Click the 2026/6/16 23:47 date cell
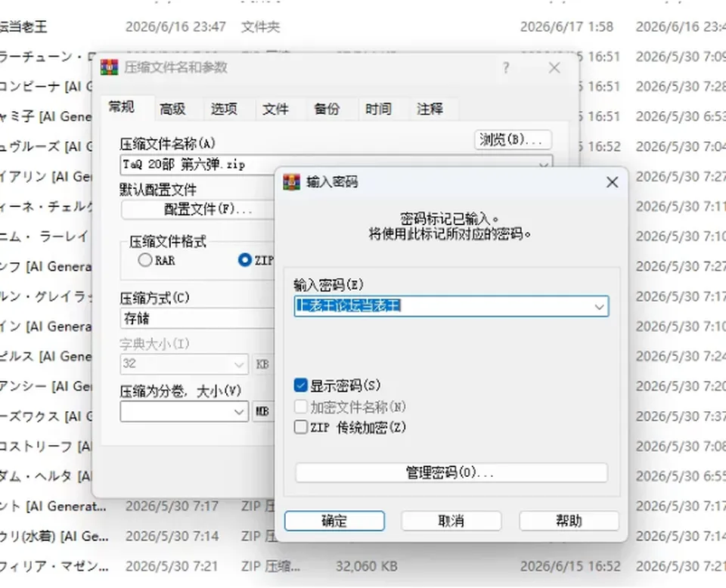The width and height of the screenshot is (726, 588). [175, 27]
